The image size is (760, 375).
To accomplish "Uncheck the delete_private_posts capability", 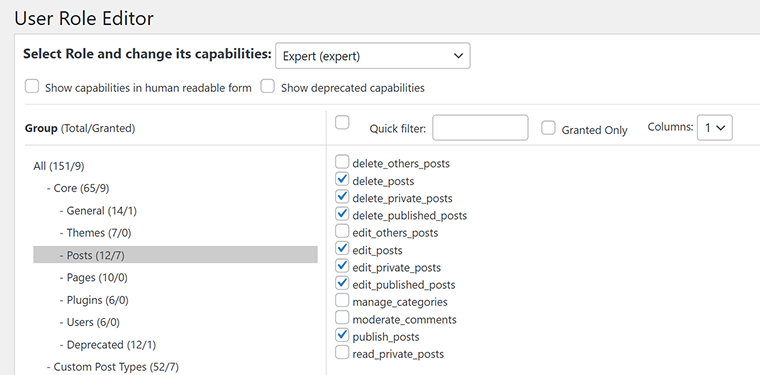I will [342, 197].
